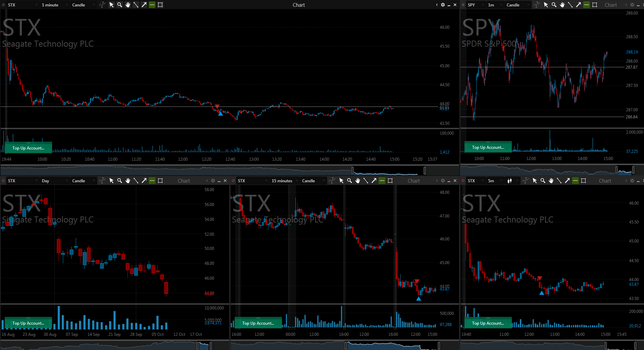The image size is (644, 350).
Task: Select arrow tool in STX 15 minutes chart
Action: click(374, 181)
